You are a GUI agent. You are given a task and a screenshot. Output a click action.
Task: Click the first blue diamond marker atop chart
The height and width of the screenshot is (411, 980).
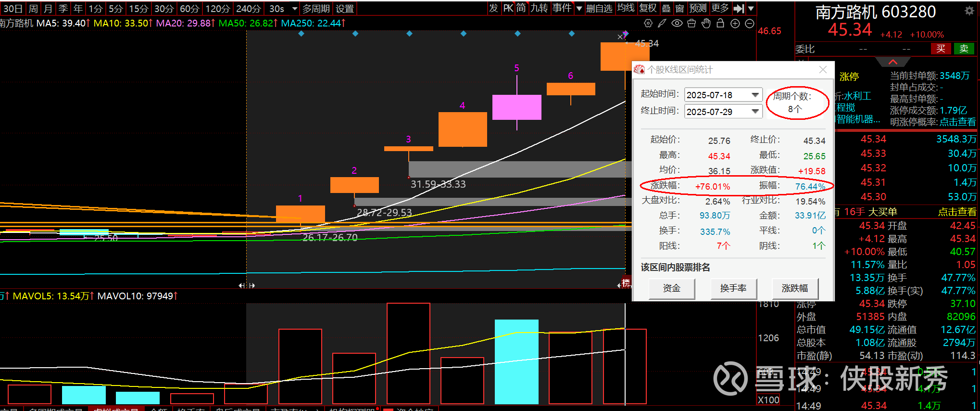(301, 34)
